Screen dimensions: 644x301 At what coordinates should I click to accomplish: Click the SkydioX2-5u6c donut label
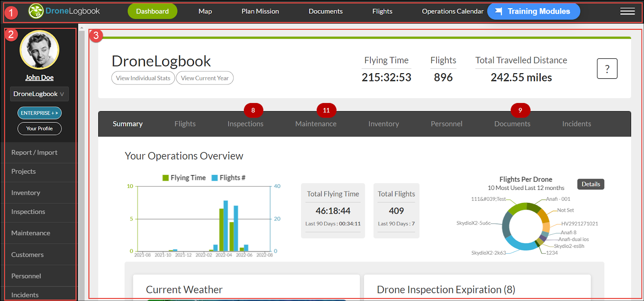pos(474,223)
